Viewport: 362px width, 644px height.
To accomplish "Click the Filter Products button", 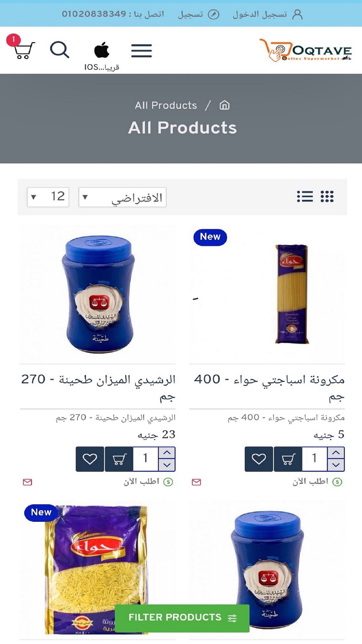I will 182,618.
